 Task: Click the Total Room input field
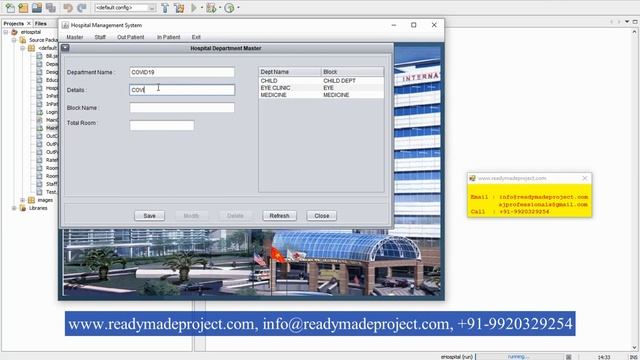click(162, 125)
